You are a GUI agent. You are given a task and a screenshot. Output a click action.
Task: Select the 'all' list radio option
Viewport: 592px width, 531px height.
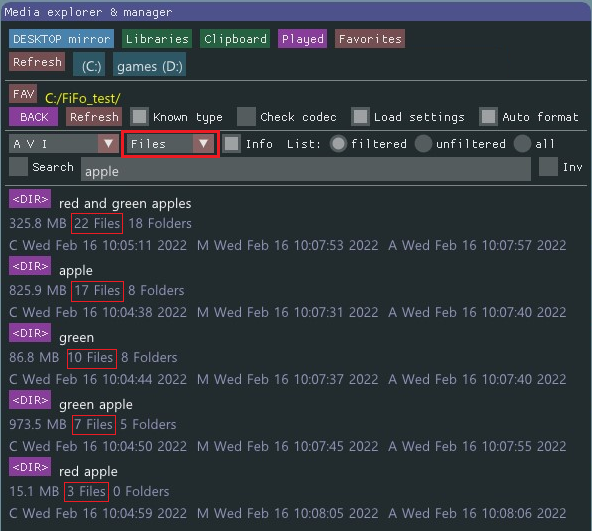point(523,144)
